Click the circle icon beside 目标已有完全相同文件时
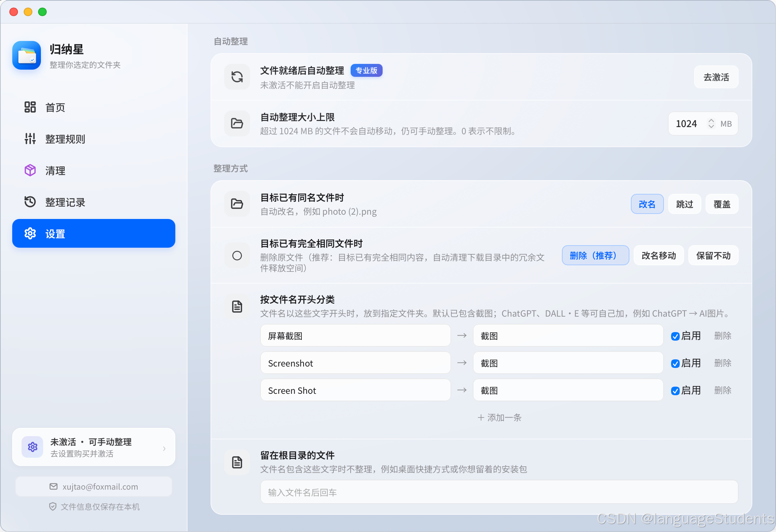Screen dimensions: 776x532 [237, 256]
